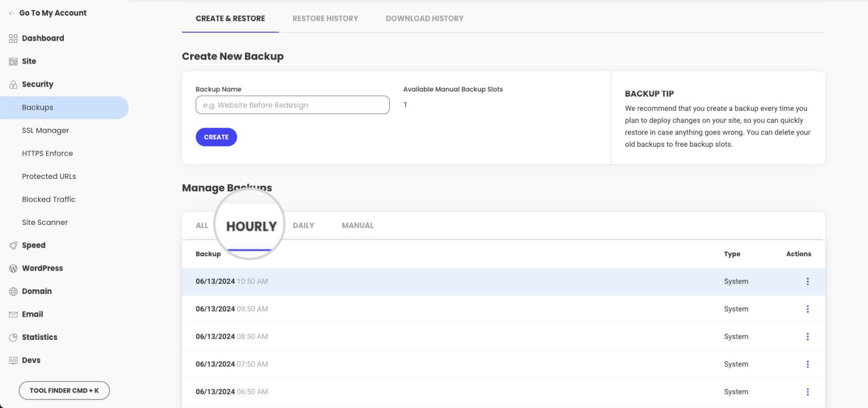Click the Email envelope icon
The image size is (868, 408).
click(x=13, y=314)
